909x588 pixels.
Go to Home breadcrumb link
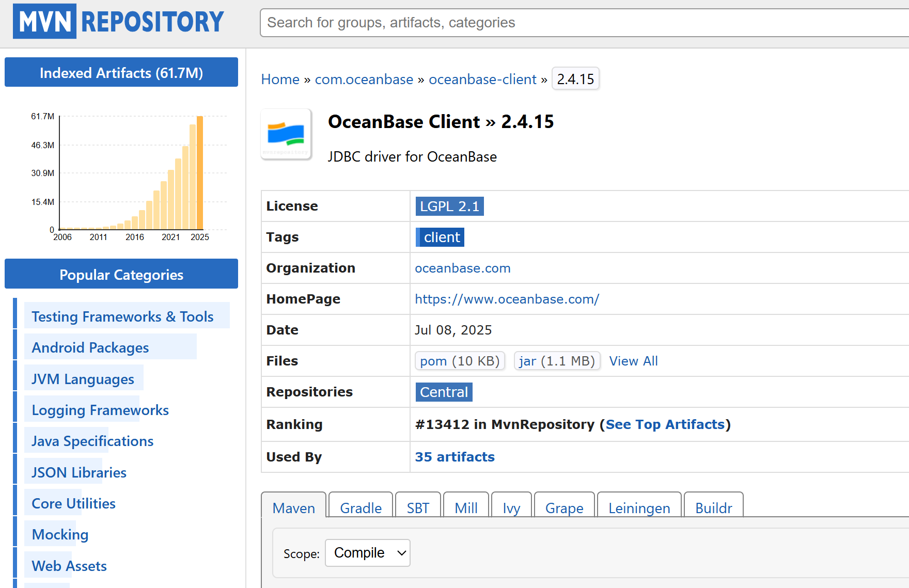[x=280, y=79]
